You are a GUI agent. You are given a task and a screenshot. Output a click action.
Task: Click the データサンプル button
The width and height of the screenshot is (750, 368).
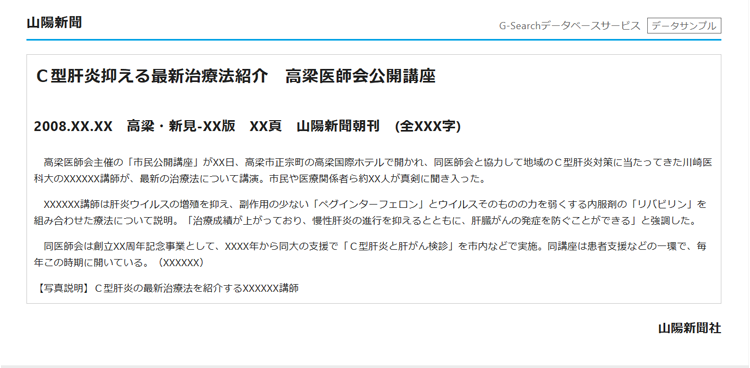pyautogui.click(x=684, y=26)
